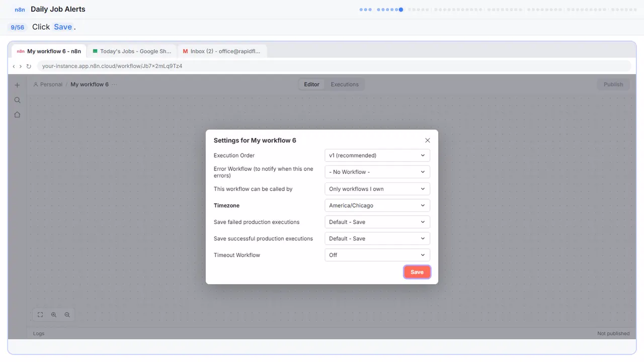Click the Publish button
This screenshot has height=362, width=644.
pyautogui.click(x=613, y=84)
